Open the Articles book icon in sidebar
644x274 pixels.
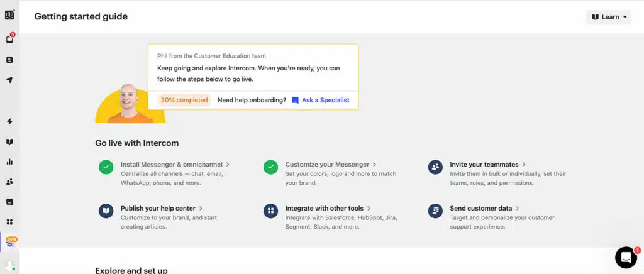click(9, 142)
